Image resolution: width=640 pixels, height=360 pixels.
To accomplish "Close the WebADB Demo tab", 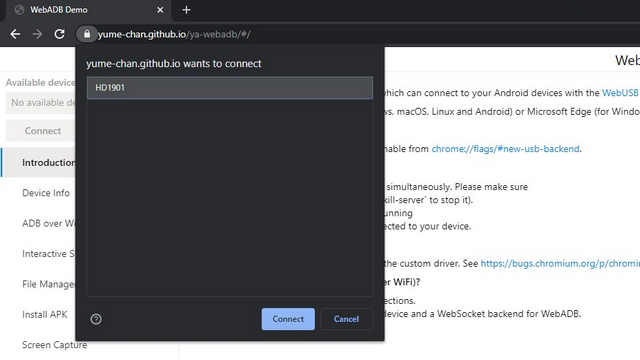I will pos(160,10).
